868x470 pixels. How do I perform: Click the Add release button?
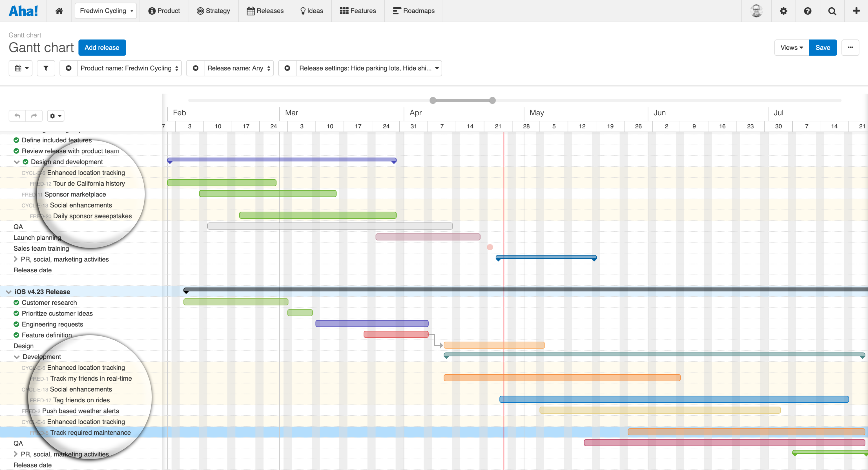pyautogui.click(x=102, y=47)
